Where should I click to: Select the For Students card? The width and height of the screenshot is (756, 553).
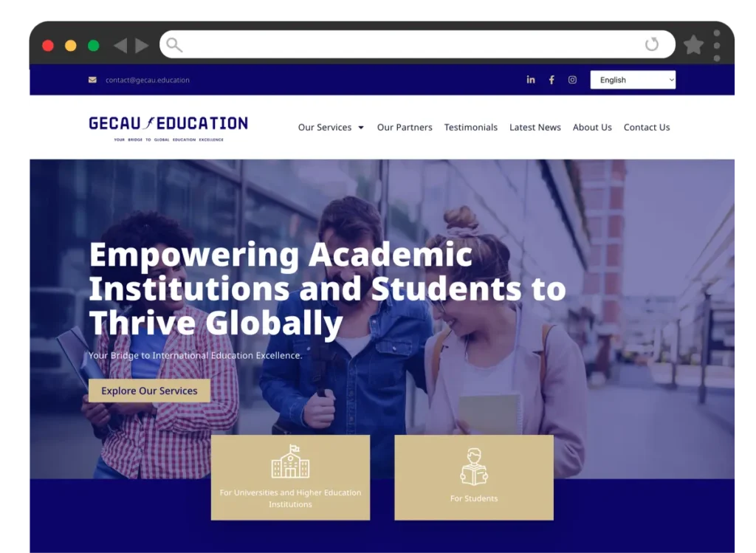pos(474,477)
